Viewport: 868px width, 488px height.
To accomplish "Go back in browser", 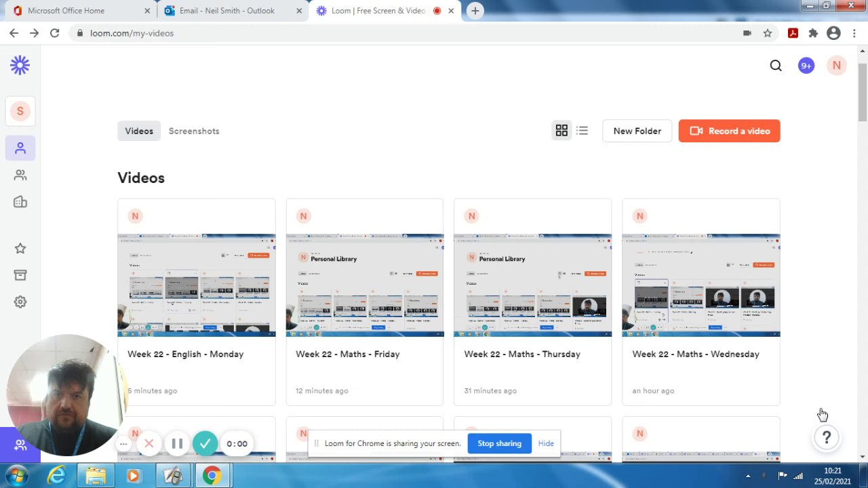I will 14,33.
